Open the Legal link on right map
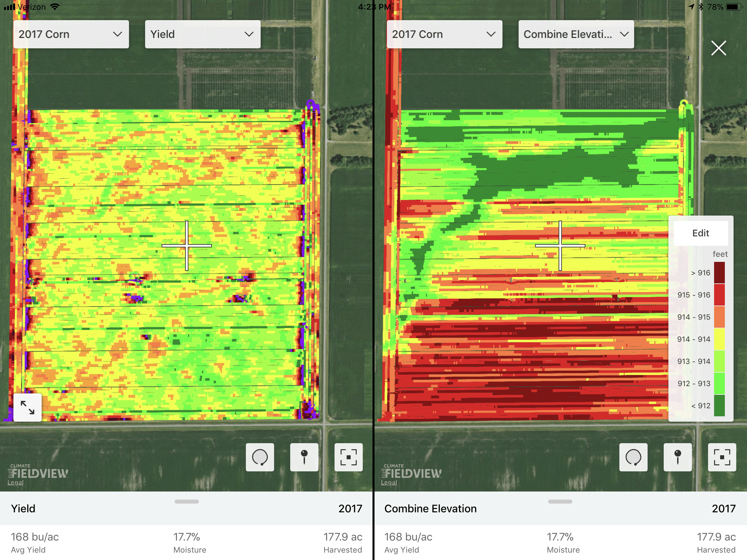Screen dimensions: 747x560 click(389, 482)
